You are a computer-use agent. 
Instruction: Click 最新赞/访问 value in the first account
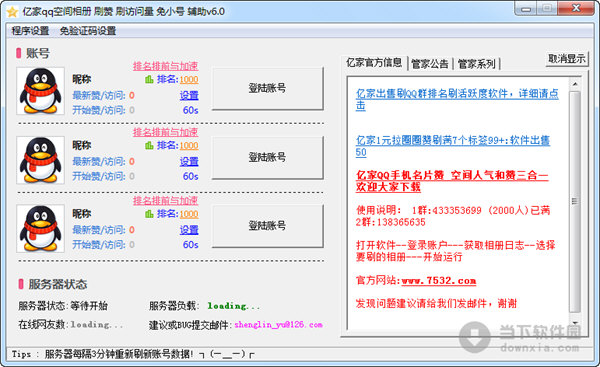click(x=132, y=95)
